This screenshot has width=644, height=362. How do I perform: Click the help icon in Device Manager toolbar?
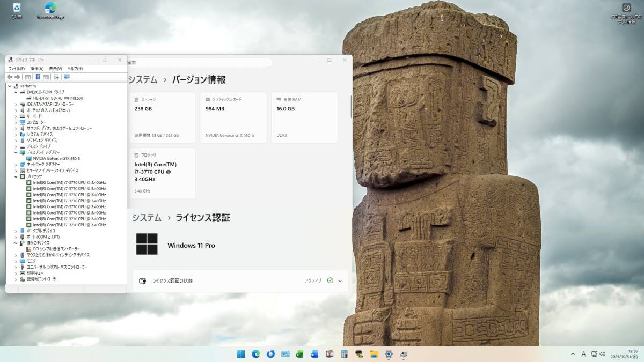pyautogui.click(x=38, y=77)
